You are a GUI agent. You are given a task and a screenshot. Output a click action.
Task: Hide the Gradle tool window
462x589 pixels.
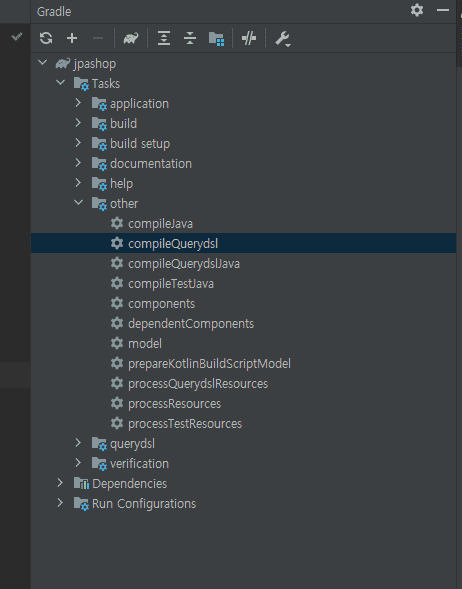[x=443, y=10]
